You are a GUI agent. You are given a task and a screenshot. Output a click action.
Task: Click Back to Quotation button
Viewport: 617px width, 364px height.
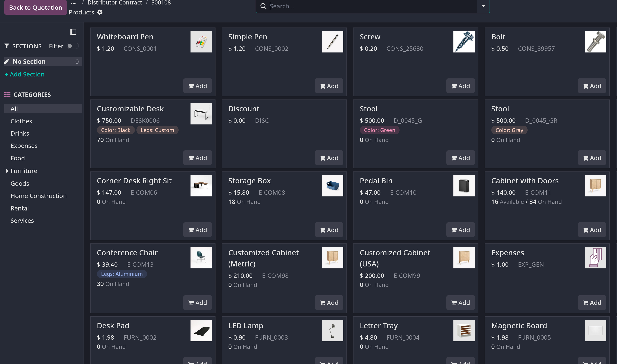36,7
